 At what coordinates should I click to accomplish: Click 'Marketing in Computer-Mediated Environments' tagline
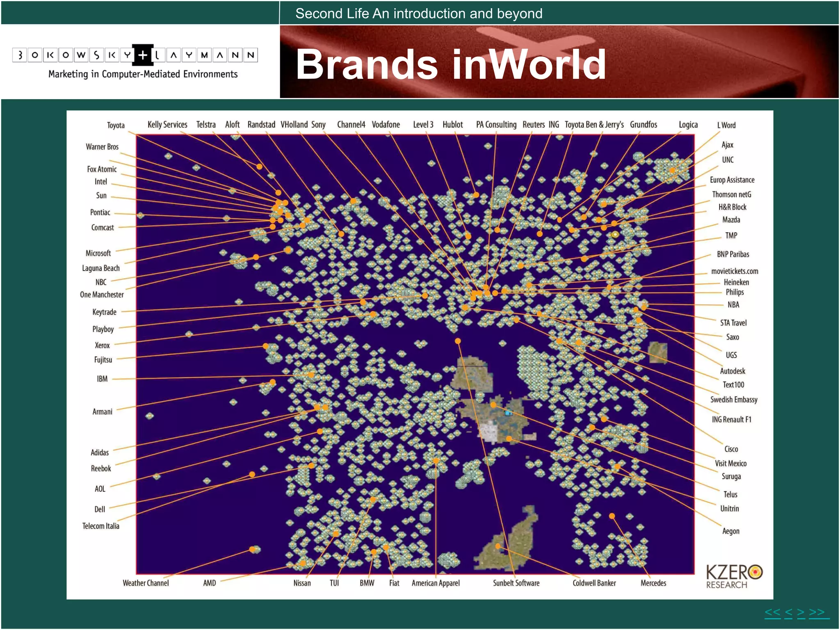143,74
